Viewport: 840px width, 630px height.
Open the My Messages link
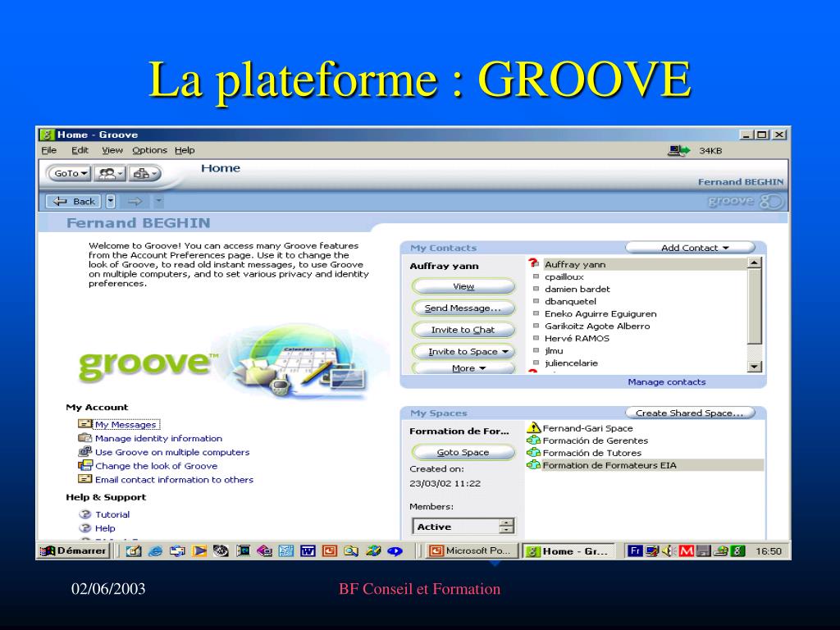click(126, 424)
